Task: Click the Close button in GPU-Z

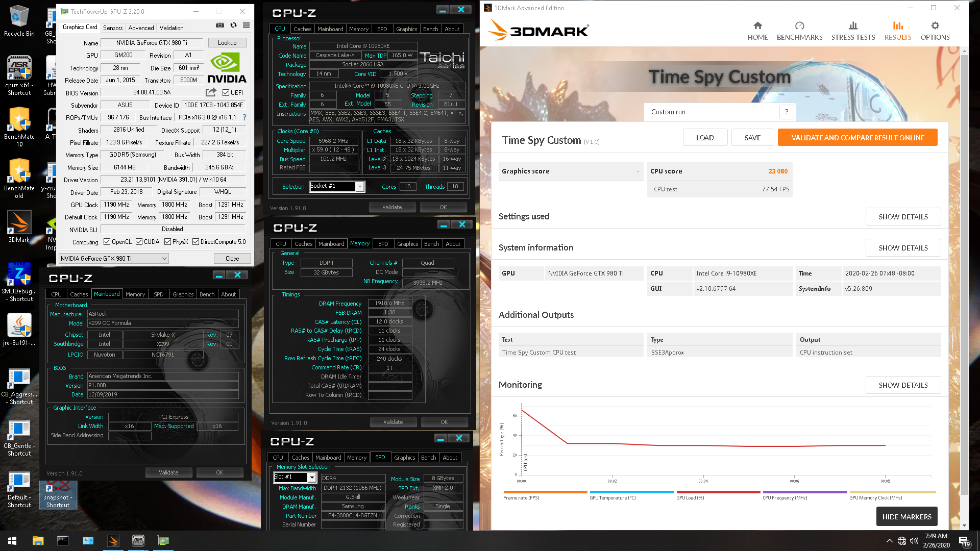Action: 232,259
